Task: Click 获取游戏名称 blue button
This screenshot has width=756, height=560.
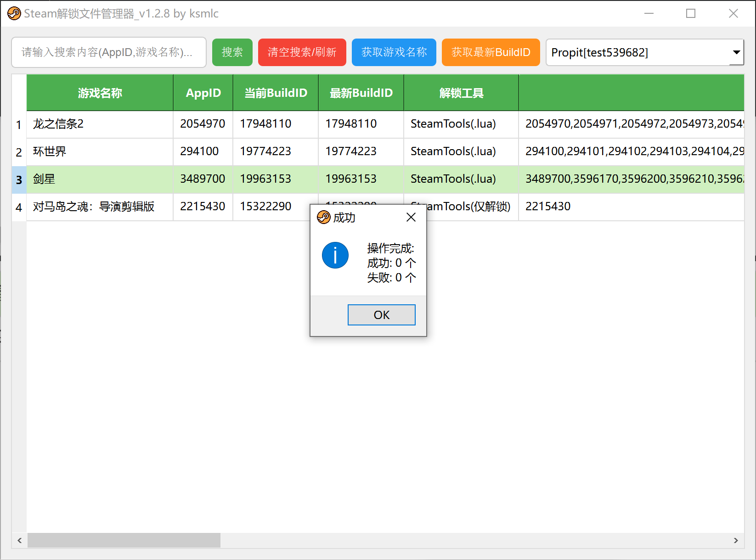Action: (x=394, y=52)
